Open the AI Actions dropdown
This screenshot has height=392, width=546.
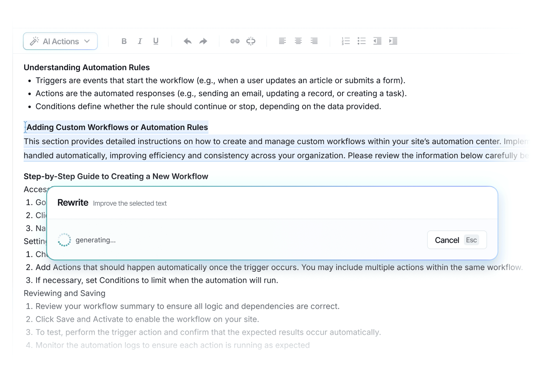click(x=60, y=41)
